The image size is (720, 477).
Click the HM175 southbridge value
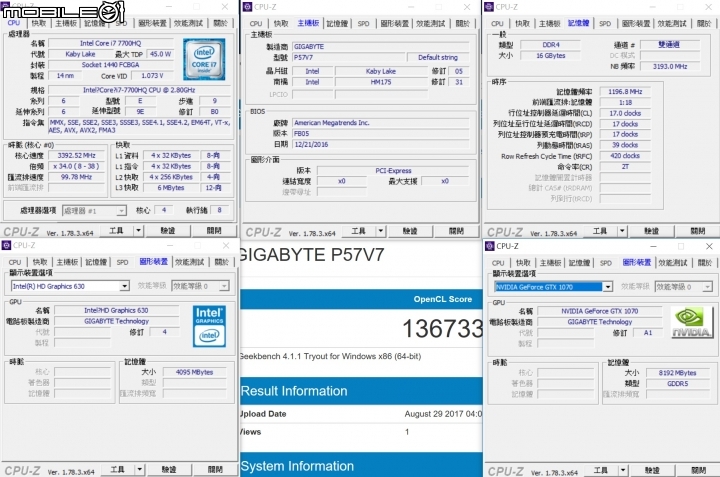pos(381,82)
